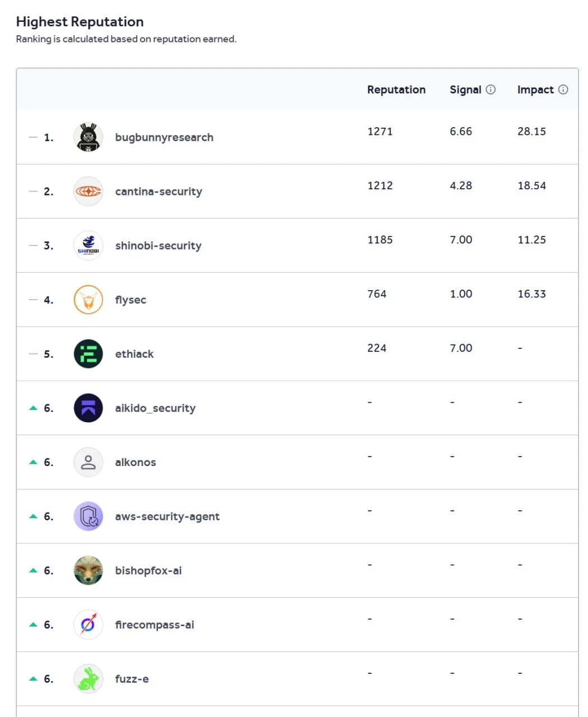Screen dimensions: 588x717
Task: Click the reputation value 224
Action: click(377, 348)
